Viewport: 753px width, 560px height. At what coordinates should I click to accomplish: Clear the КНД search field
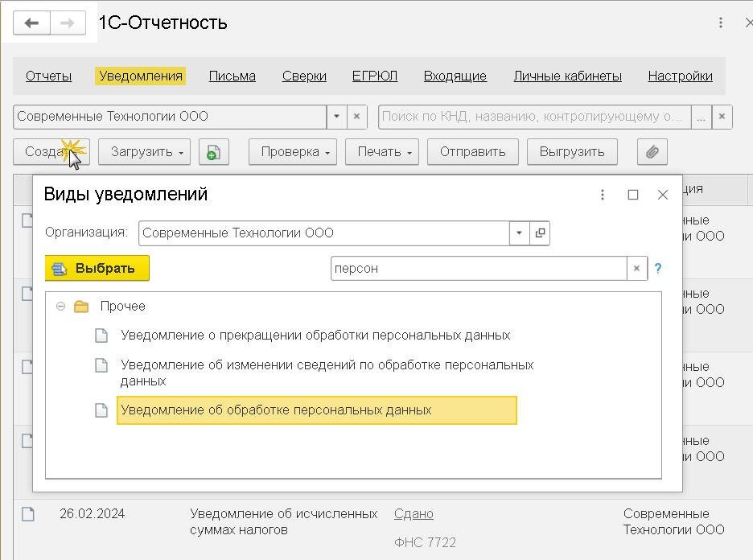coord(722,117)
